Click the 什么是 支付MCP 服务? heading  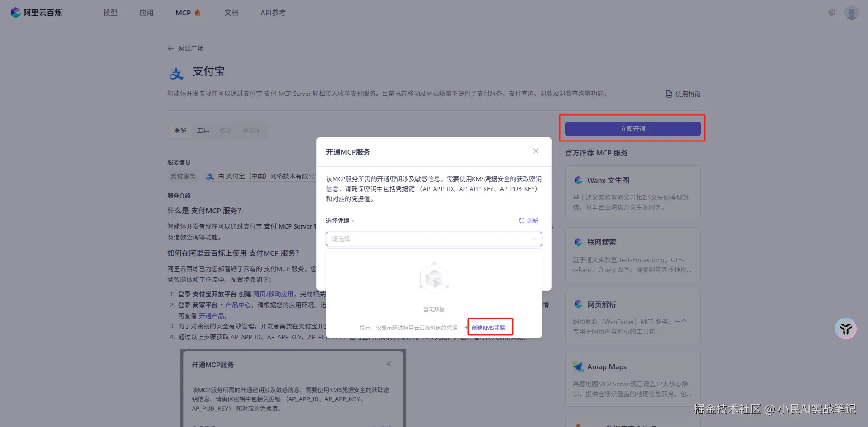click(x=204, y=211)
